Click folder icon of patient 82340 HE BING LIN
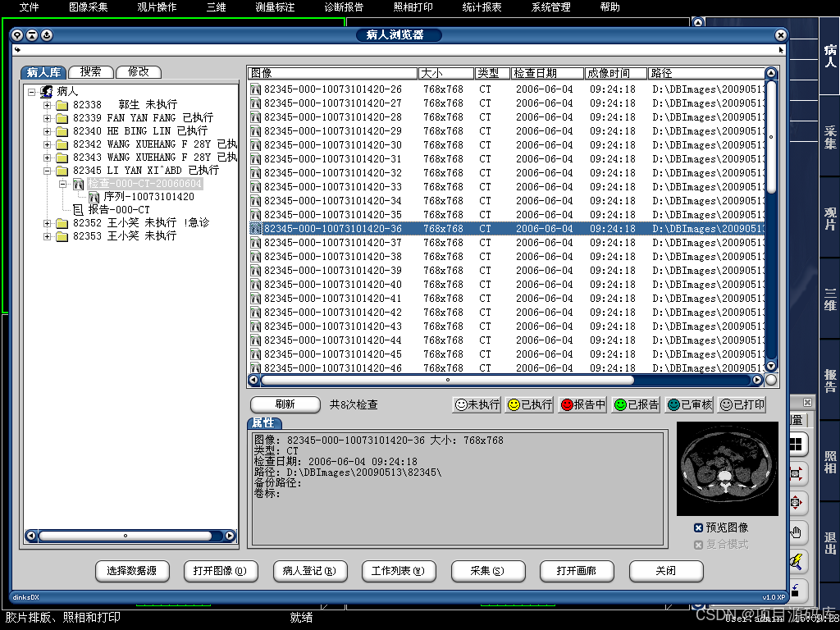Screen dimensions: 840x630 click(x=62, y=131)
